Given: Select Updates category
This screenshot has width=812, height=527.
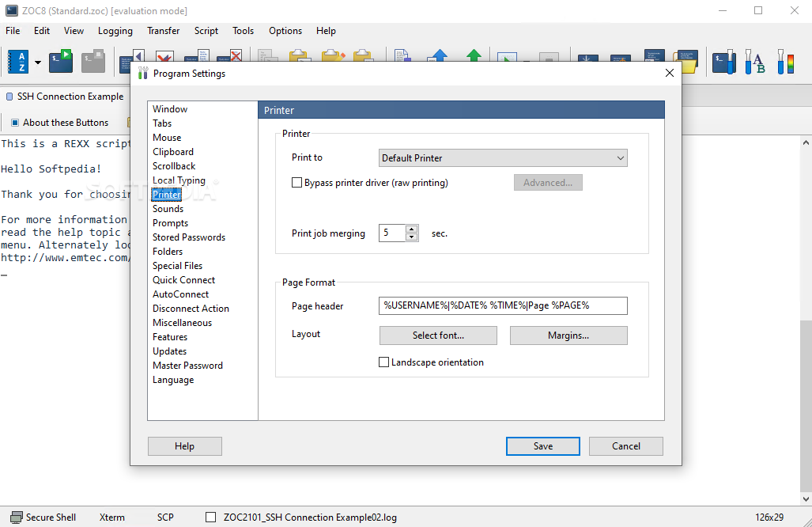Looking at the screenshot, I should (x=169, y=351).
